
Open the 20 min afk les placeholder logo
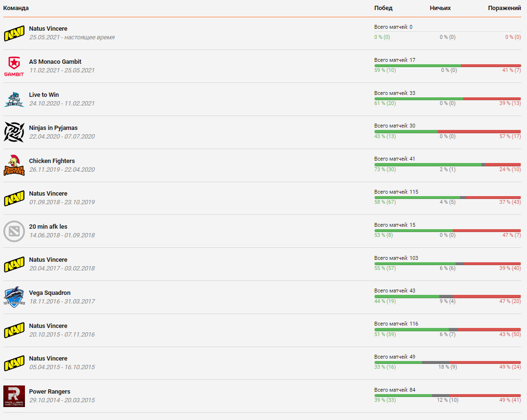point(14,231)
